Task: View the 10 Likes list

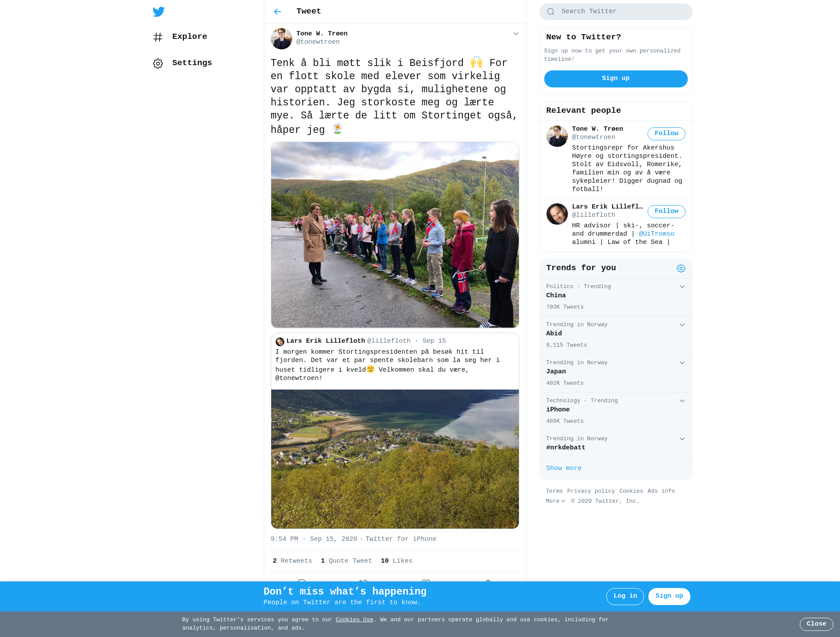Action: 396,561
